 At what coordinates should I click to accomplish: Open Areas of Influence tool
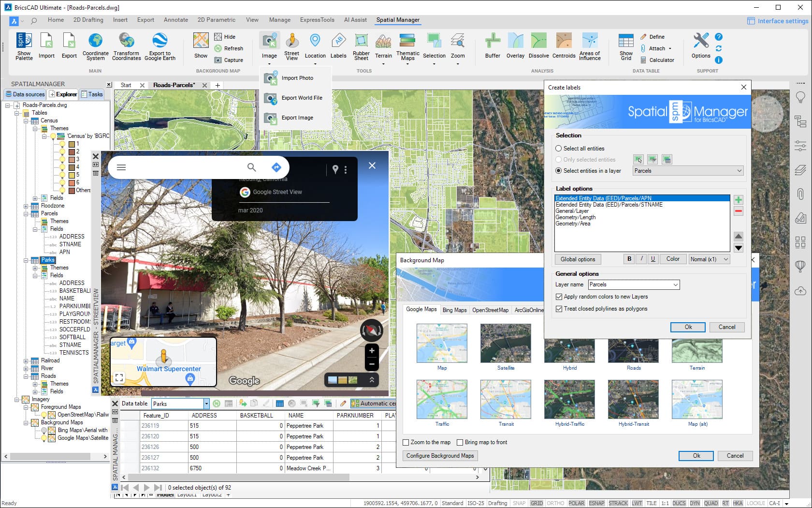coord(590,46)
